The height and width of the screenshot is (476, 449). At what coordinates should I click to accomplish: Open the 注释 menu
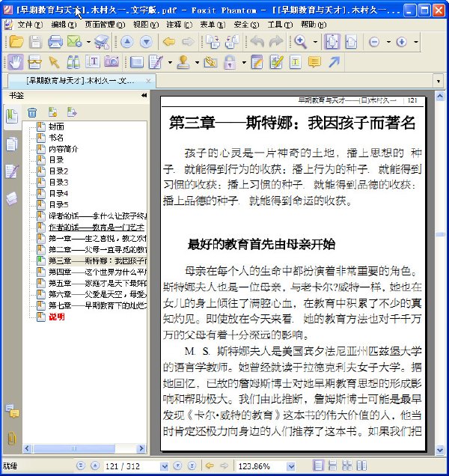coord(179,25)
